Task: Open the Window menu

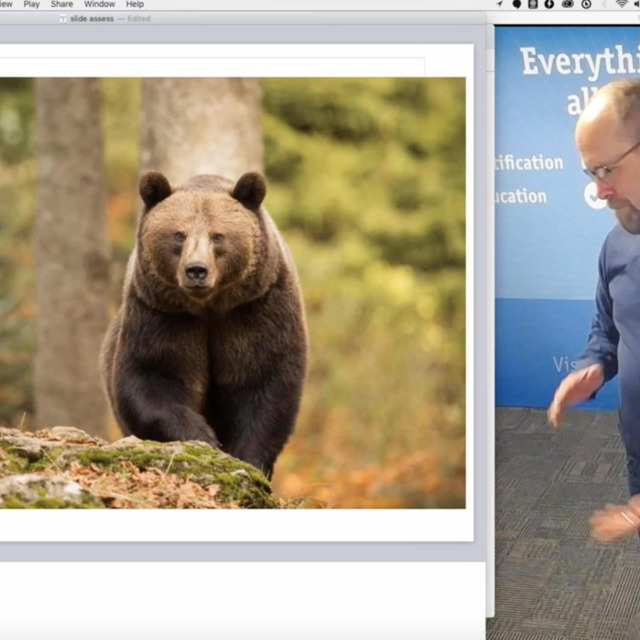Action: tap(99, 4)
